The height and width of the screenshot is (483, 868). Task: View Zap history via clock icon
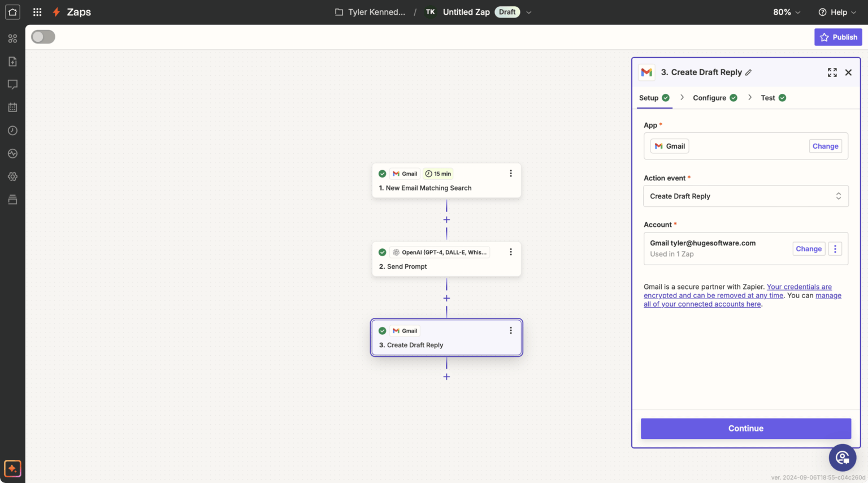[12, 130]
